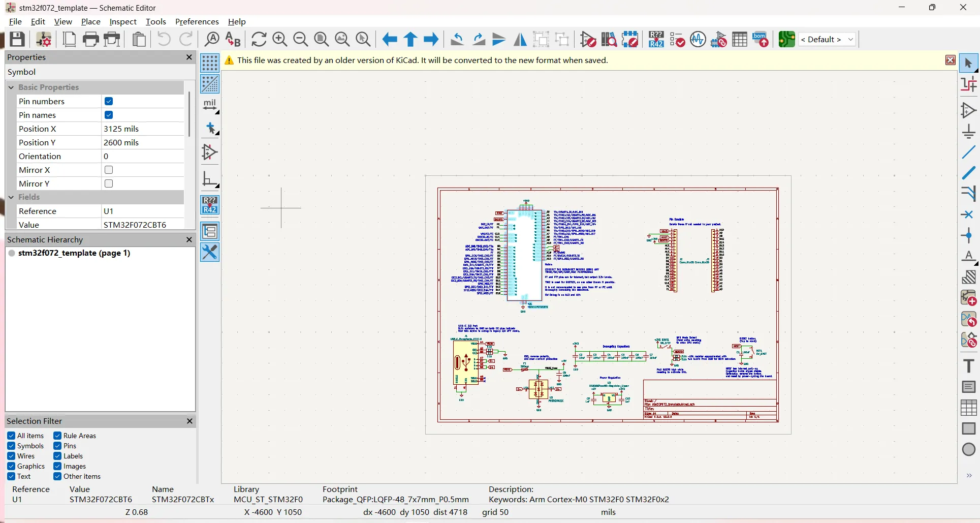Open the Preferences menu
This screenshot has height=523, width=980.
(197, 21)
